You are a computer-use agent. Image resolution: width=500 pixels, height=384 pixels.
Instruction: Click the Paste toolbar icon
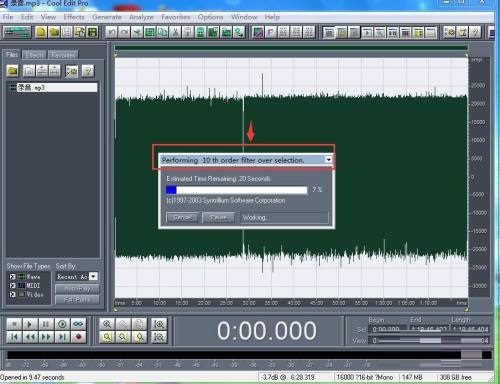point(188,32)
